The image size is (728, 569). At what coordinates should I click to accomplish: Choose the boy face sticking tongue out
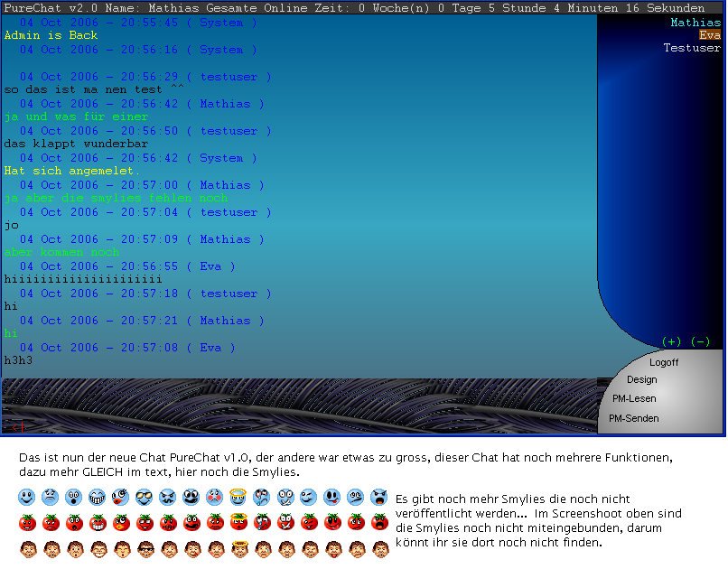point(332,549)
